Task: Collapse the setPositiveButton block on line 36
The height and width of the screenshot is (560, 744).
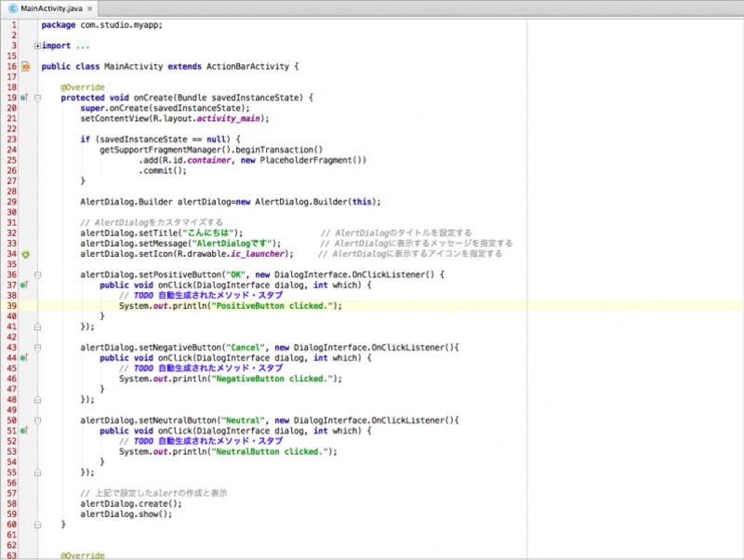Action: click(x=37, y=274)
